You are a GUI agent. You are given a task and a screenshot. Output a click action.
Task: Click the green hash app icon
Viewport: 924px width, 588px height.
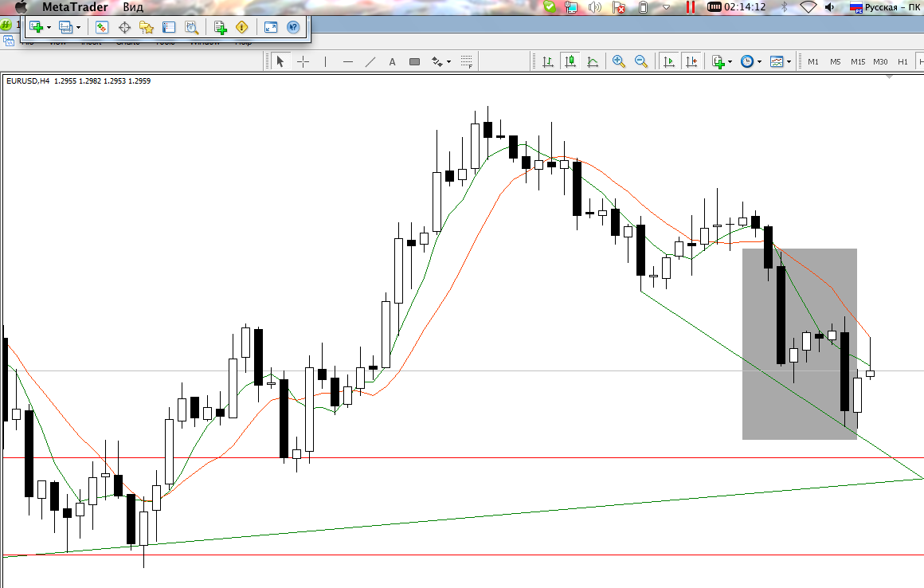tap(6, 25)
